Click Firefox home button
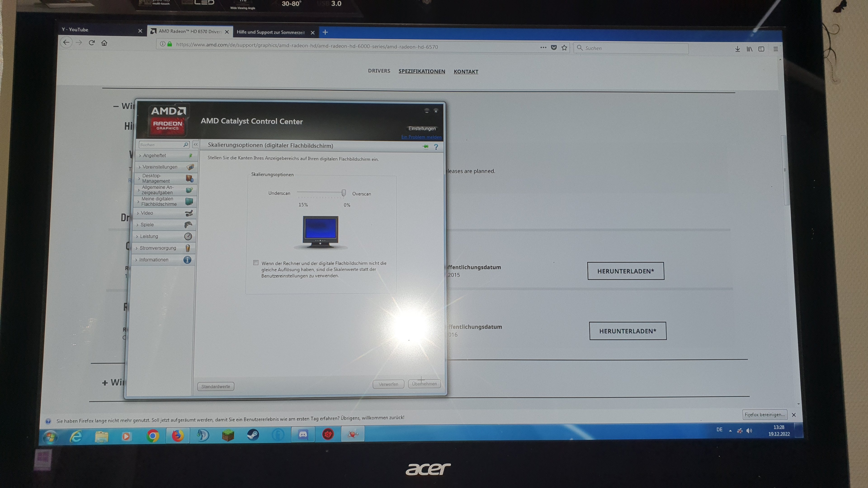Screen dimensions: 868x488 (x=104, y=43)
